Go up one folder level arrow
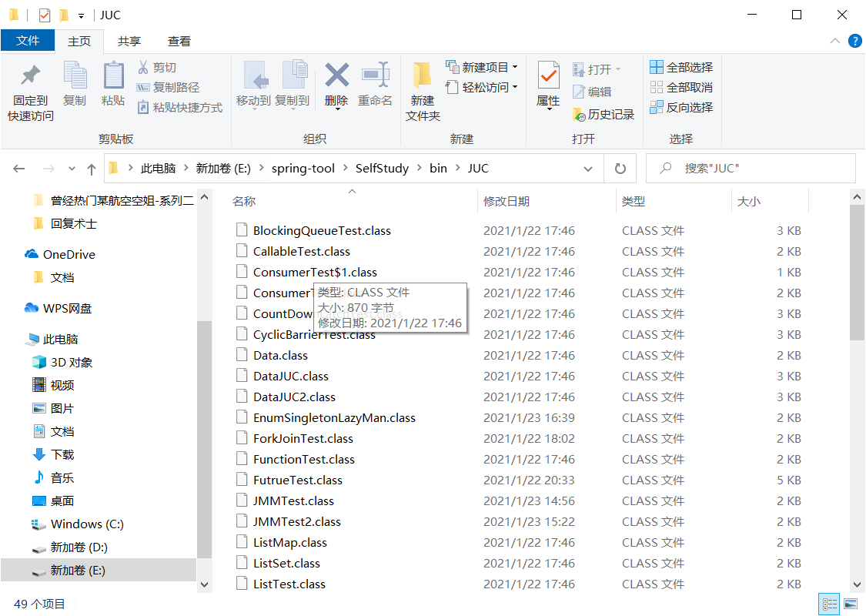The image size is (866, 616). 92,169
